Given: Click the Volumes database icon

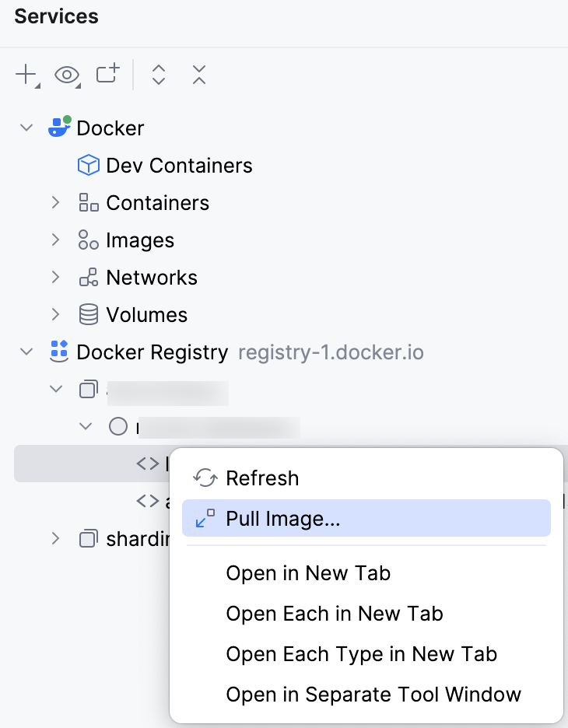Looking at the screenshot, I should [87, 314].
